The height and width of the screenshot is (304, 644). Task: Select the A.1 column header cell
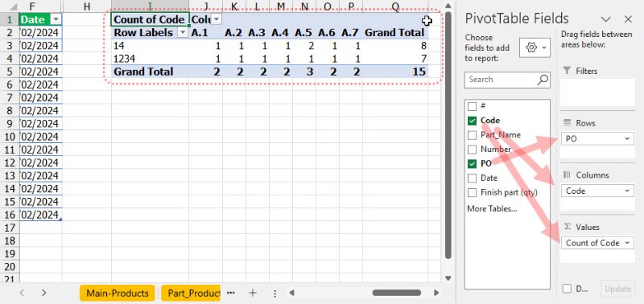pyautogui.click(x=206, y=33)
